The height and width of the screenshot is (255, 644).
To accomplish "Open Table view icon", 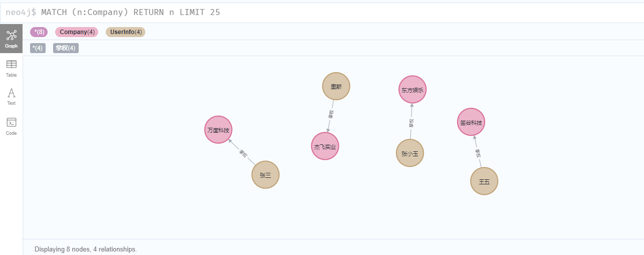I will [11, 68].
